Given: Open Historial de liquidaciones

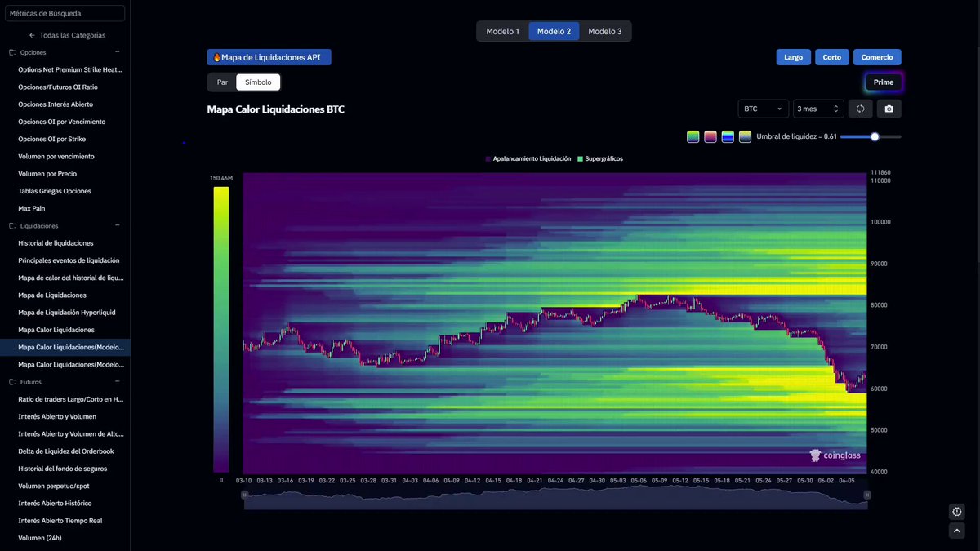Looking at the screenshot, I should [x=56, y=243].
